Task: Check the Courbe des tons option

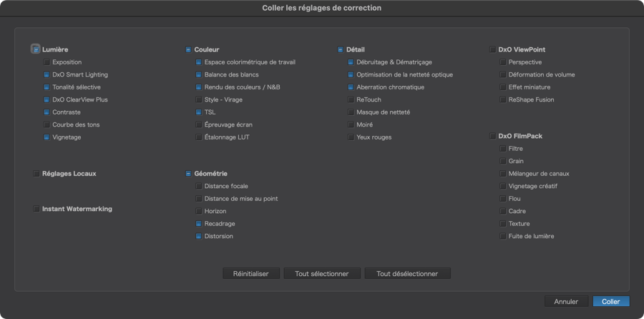Action: coord(47,124)
